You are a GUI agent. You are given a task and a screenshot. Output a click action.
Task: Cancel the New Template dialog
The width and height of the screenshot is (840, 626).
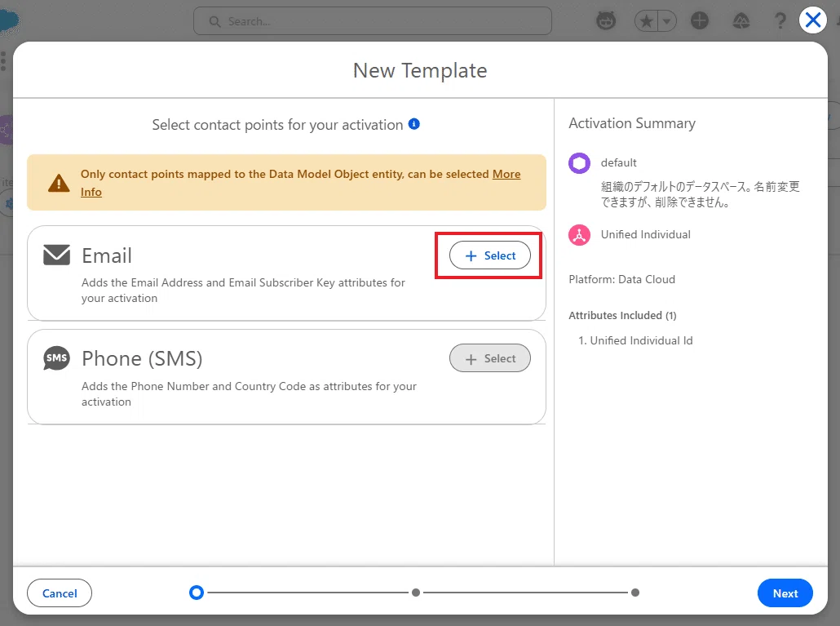coord(60,593)
